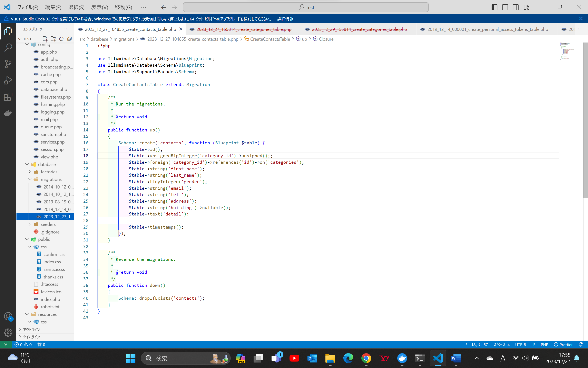Change スペース: 4 indentation setting

click(x=501, y=344)
